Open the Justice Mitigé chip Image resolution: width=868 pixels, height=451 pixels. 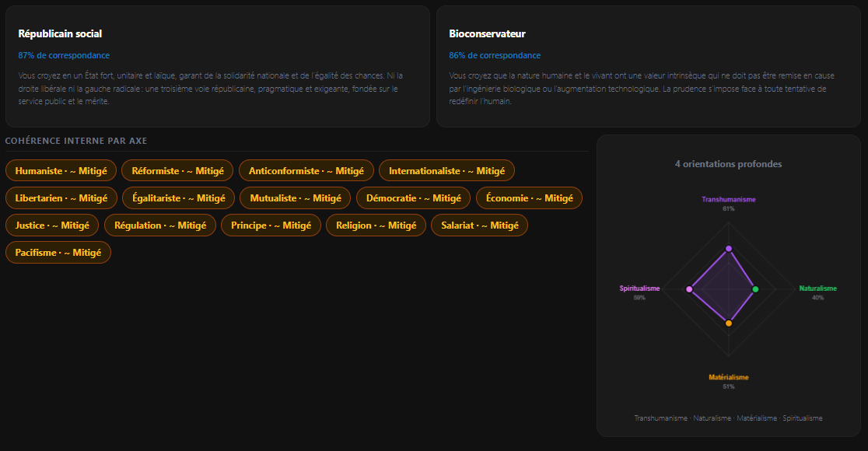[52, 226]
